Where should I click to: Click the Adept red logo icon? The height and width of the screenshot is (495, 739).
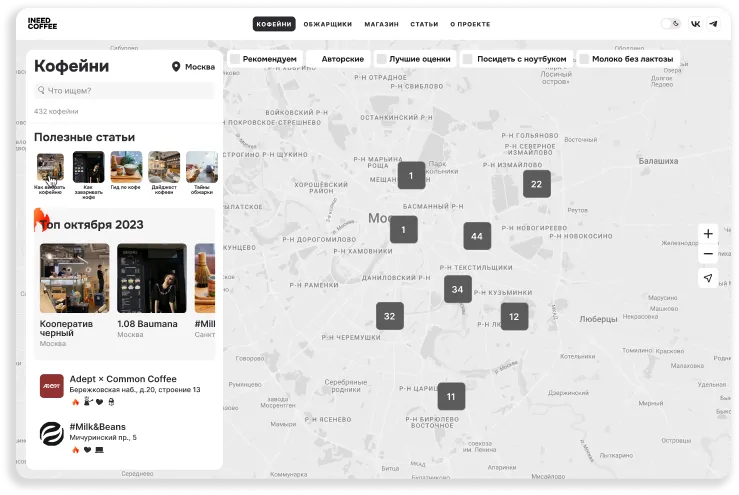[51, 386]
